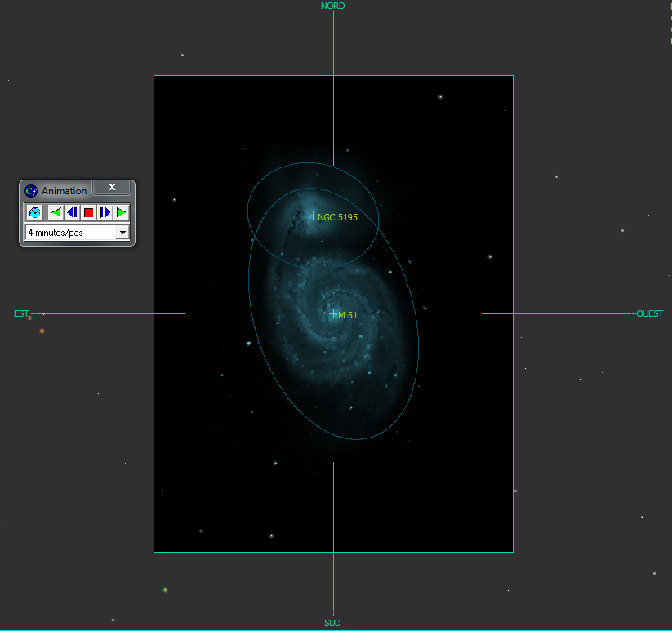This screenshot has width=672, height=631.
Task: Click the NORD direction label
Action: pyautogui.click(x=332, y=6)
